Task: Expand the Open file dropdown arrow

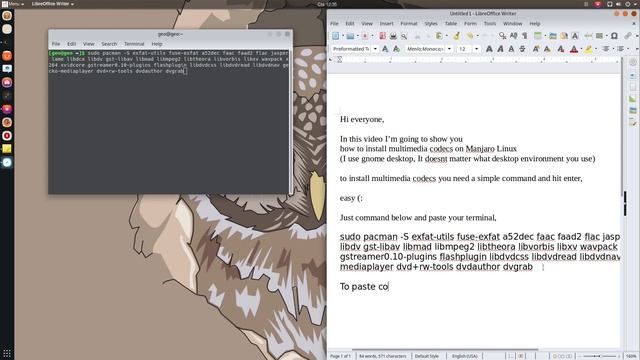Action: click(x=357, y=36)
